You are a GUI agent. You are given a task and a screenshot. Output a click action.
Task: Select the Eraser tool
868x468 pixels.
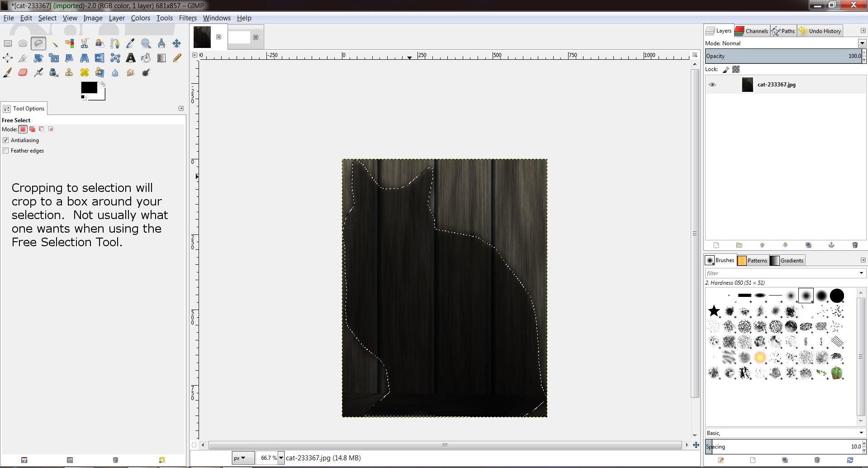point(23,72)
